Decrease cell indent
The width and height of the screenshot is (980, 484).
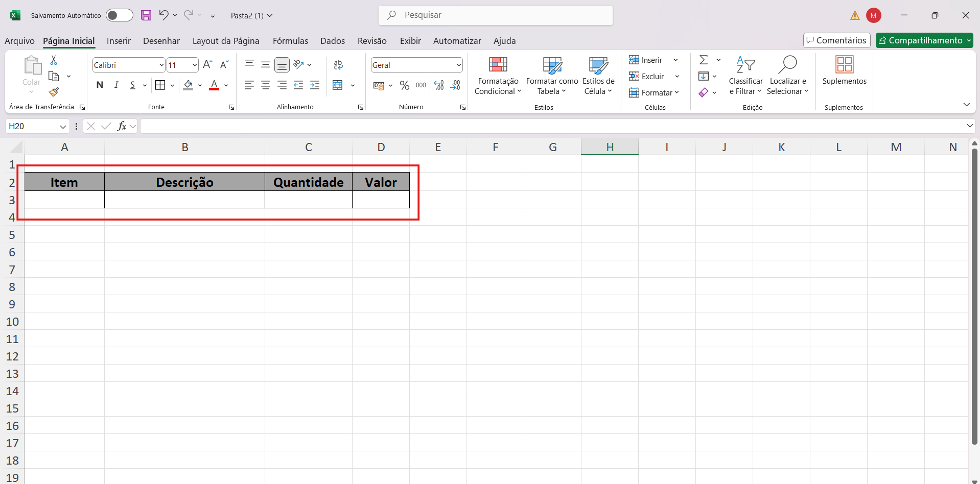pos(298,85)
